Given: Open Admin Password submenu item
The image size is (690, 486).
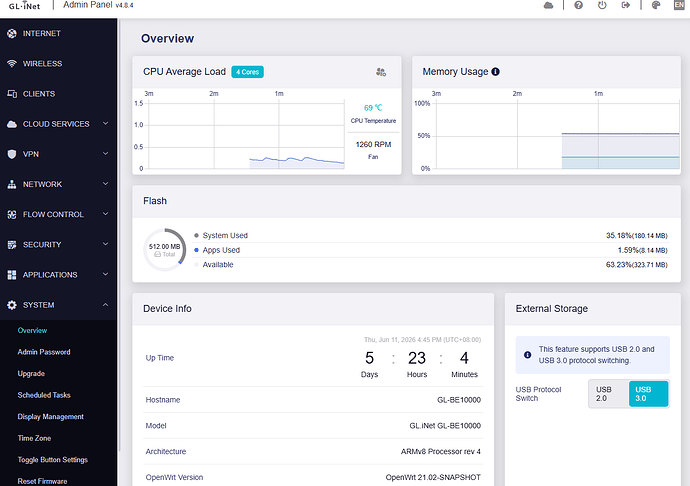Looking at the screenshot, I should click(44, 352).
